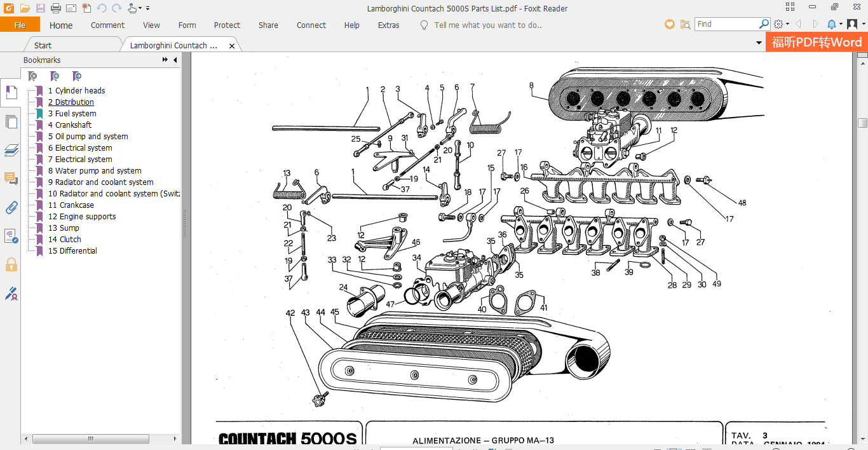Open the Page Thumbnails panel
This screenshot has width=868, height=450.
(11, 121)
